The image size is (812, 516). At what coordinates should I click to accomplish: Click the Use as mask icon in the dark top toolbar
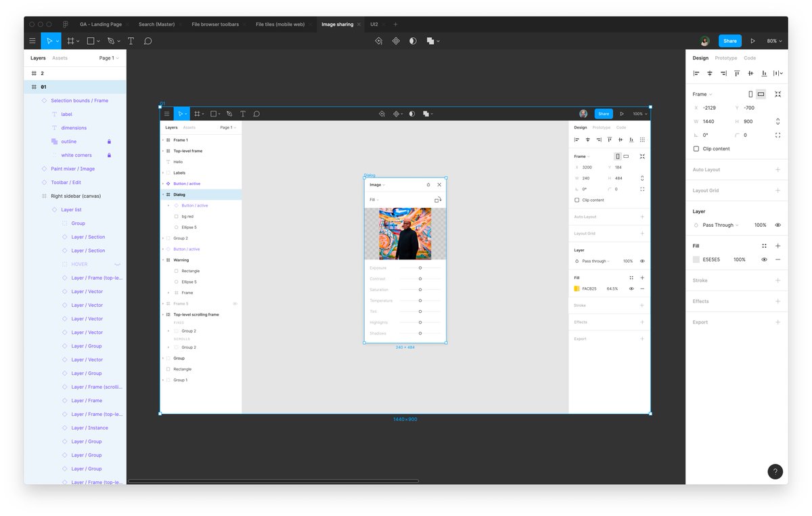413,41
